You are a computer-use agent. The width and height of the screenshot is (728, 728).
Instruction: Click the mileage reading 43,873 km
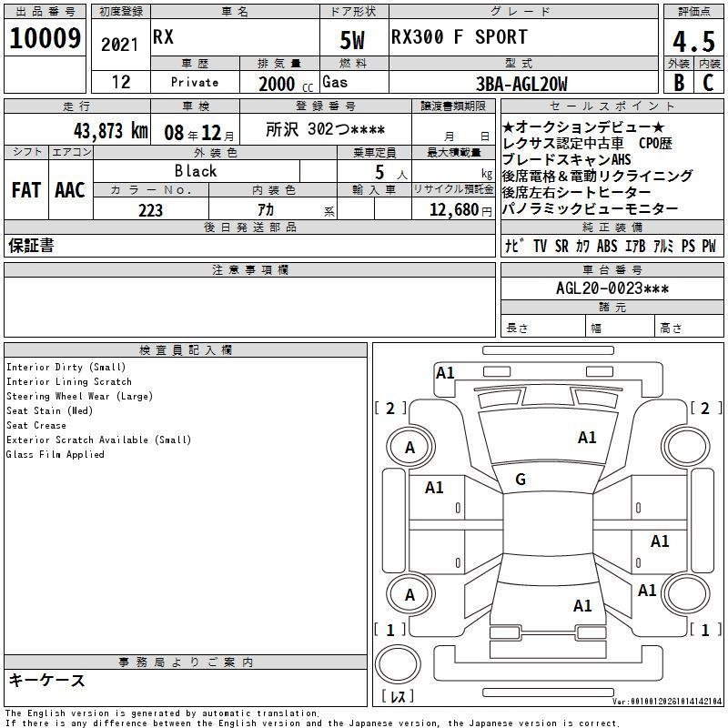click(x=111, y=131)
